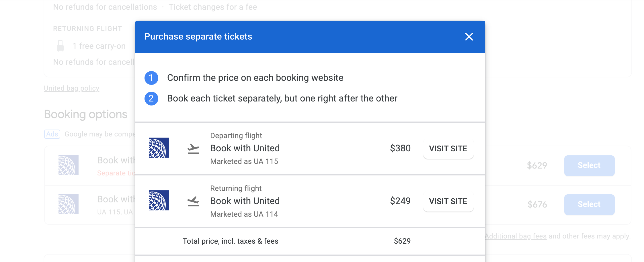Click the $380 departing flight price
This screenshot has height=262, width=644.
click(400, 148)
